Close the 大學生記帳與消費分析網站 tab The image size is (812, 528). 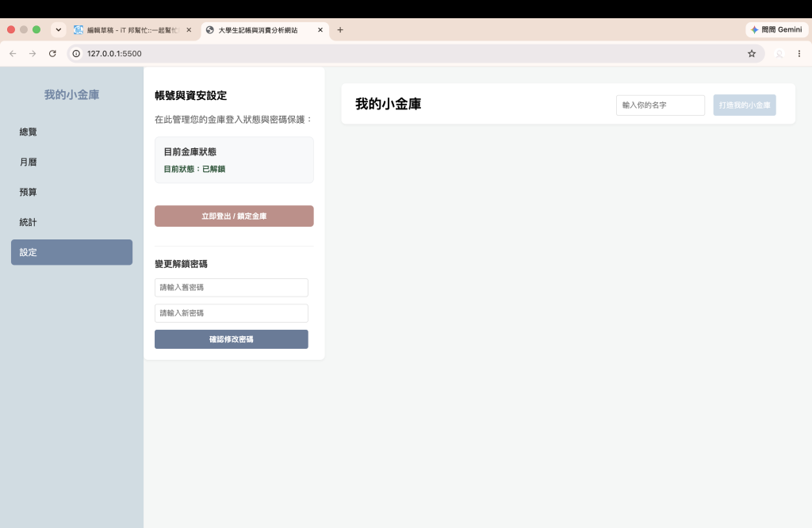click(320, 30)
